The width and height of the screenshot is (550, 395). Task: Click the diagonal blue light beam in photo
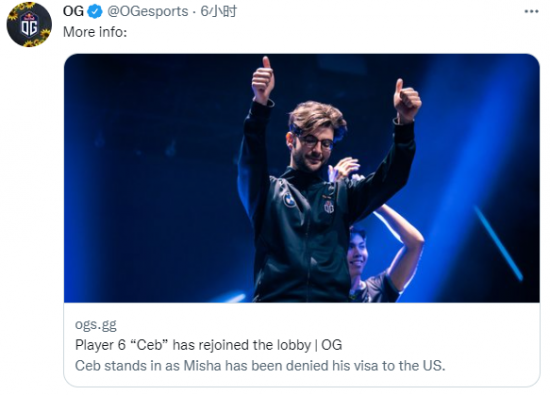tap(498, 243)
